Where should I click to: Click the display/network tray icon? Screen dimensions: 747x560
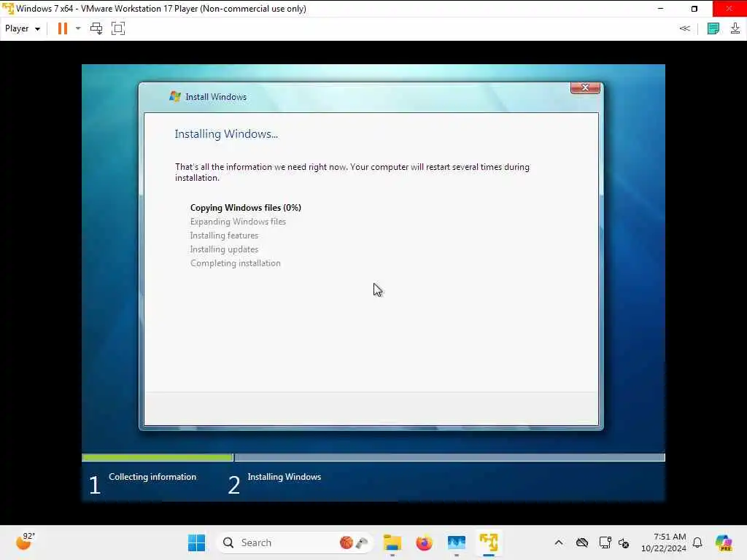pyautogui.click(x=605, y=542)
